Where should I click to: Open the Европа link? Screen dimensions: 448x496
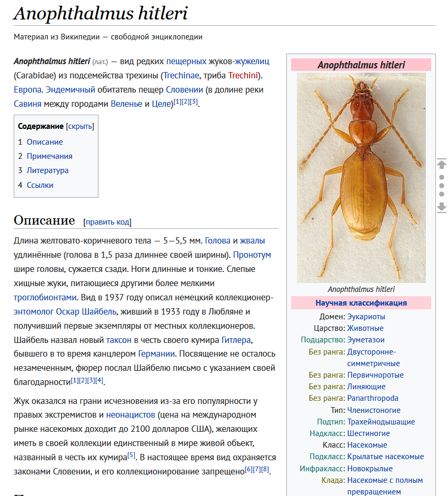(27, 89)
